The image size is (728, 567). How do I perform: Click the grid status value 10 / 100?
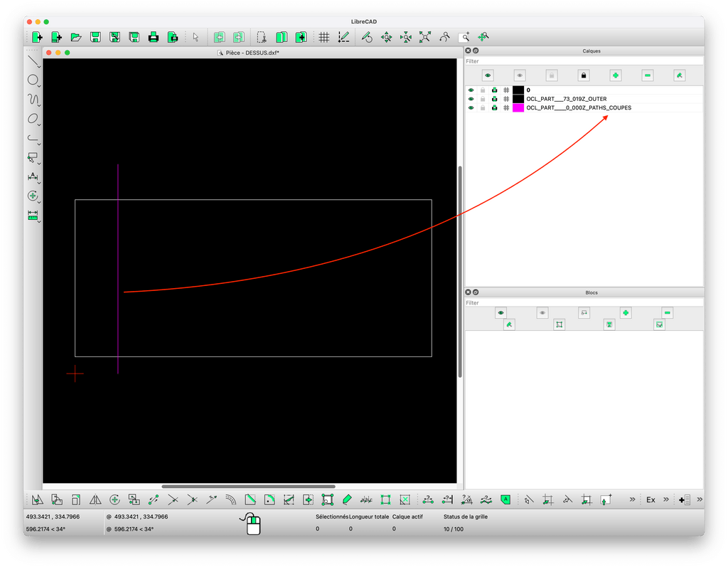click(453, 529)
